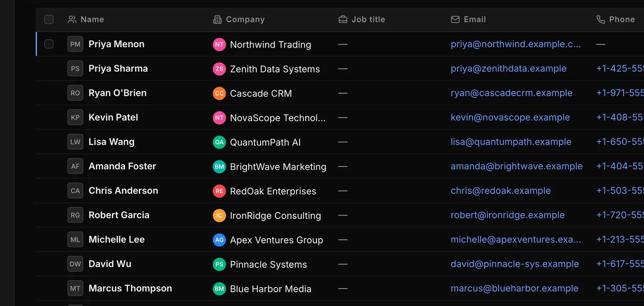Open Priya Menon's contact record
The width and height of the screenshot is (644, 306).
116,44
